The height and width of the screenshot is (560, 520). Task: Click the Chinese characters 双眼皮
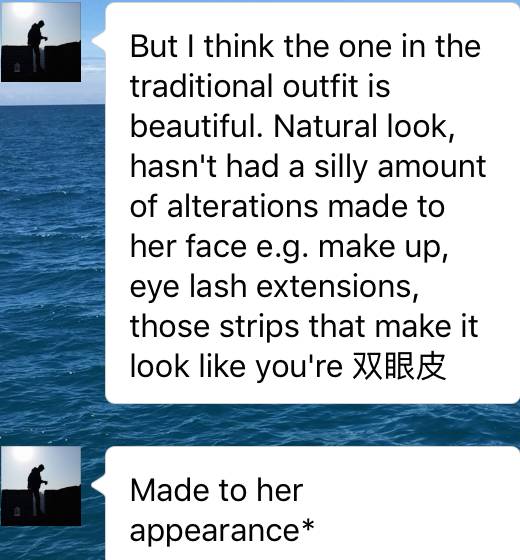(399, 367)
